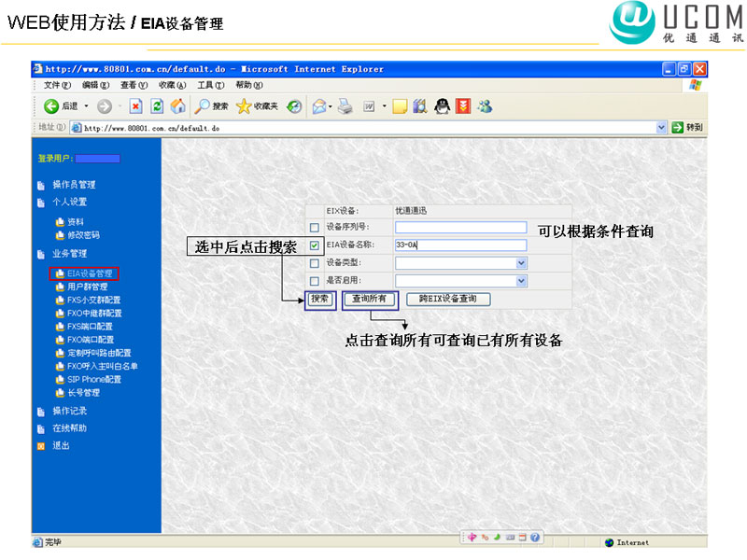Click the Print icon
The image size is (747, 560).
click(x=345, y=106)
